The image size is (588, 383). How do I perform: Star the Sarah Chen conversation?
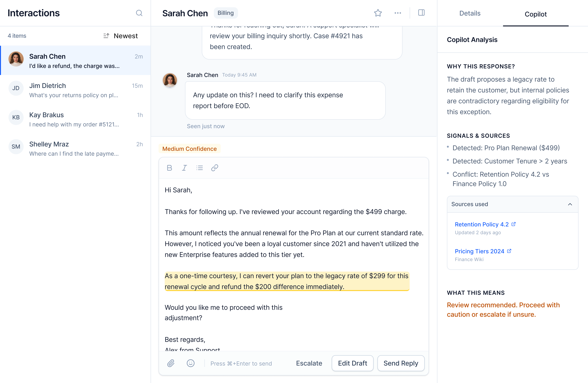pyautogui.click(x=378, y=13)
